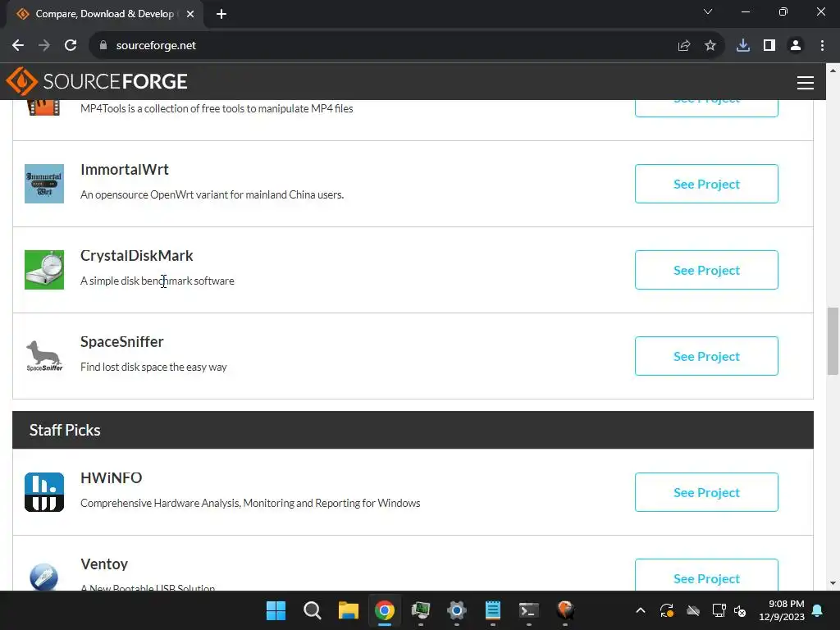
Task: Click 'Find lost disk space the easy way'
Action: (153, 367)
